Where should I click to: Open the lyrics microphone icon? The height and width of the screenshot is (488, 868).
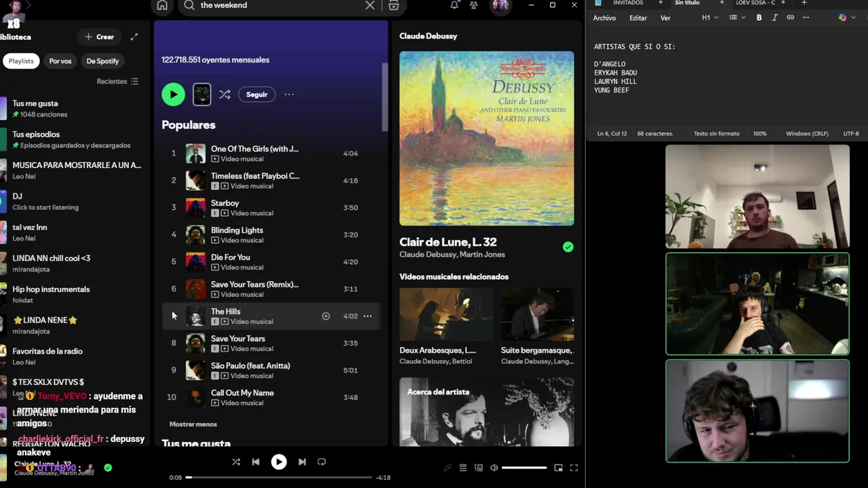pyautogui.click(x=448, y=468)
